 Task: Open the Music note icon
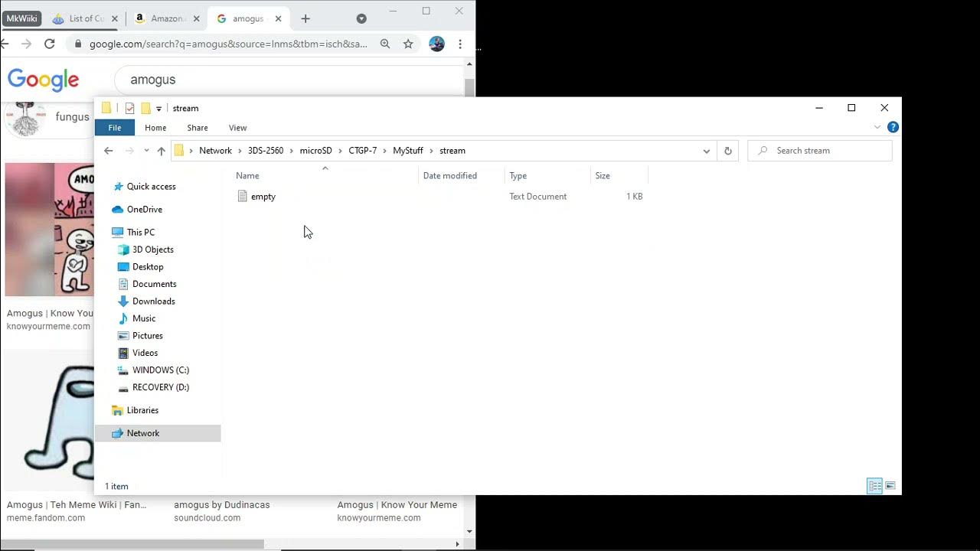click(x=123, y=318)
